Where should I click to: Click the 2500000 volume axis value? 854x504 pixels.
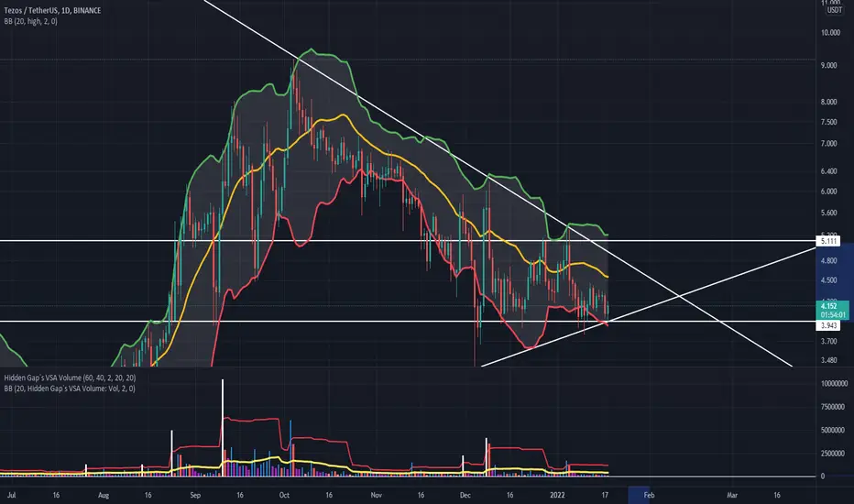(833, 454)
